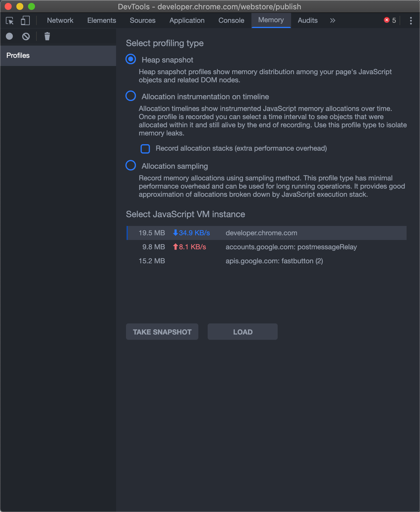Enable Record allocation stacks checkbox
Image resolution: width=420 pixels, height=512 pixels.
point(145,149)
